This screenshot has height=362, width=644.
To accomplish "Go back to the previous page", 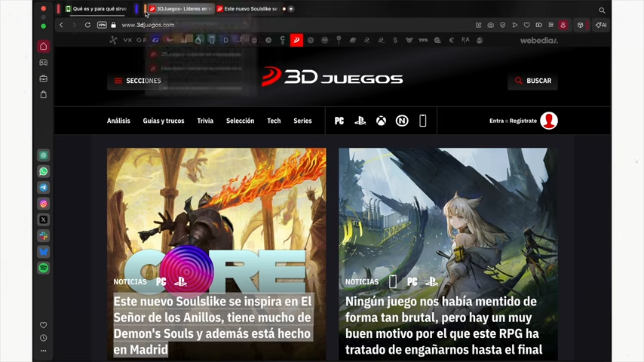I will [x=61, y=25].
